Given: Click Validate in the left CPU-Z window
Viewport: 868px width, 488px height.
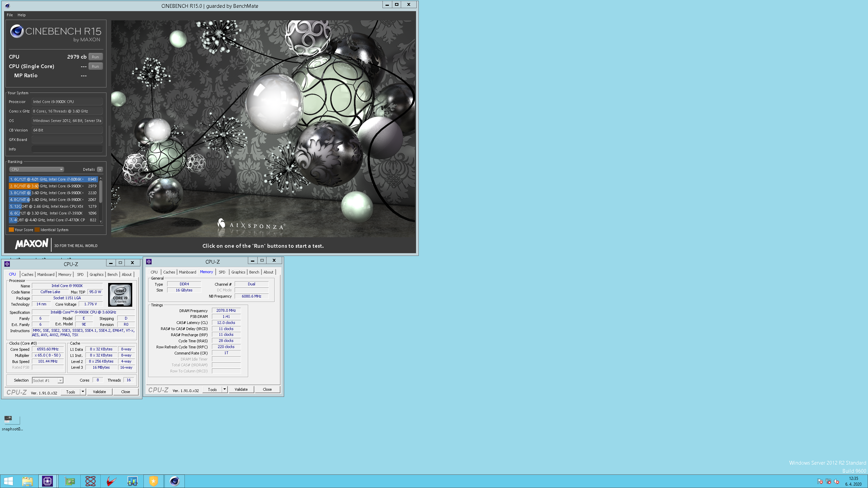Looking at the screenshot, I should (x=99, y=392).
